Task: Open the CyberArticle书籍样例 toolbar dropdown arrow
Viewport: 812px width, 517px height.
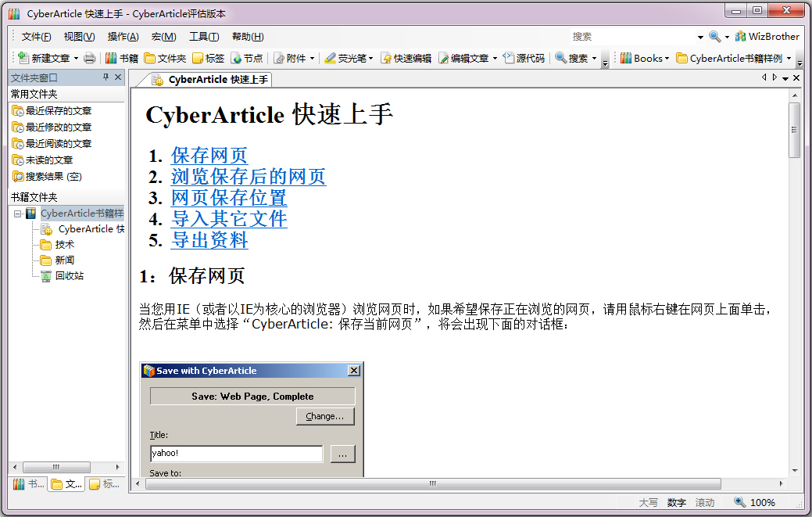Action: coord(789,58)
